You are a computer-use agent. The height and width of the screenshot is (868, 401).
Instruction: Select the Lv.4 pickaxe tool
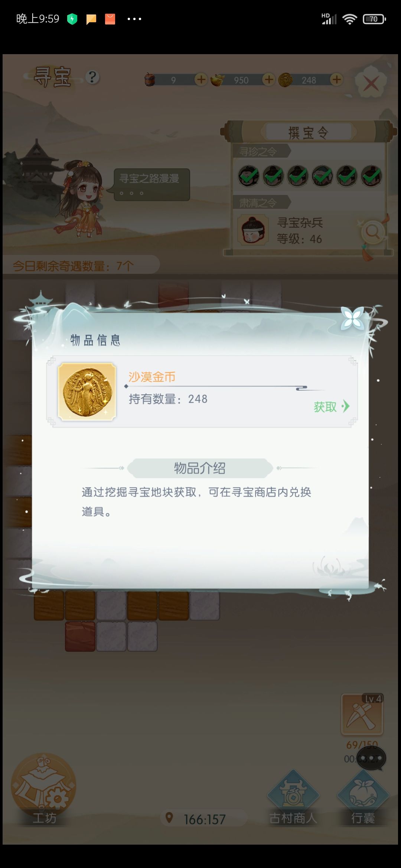coord(362,714)
